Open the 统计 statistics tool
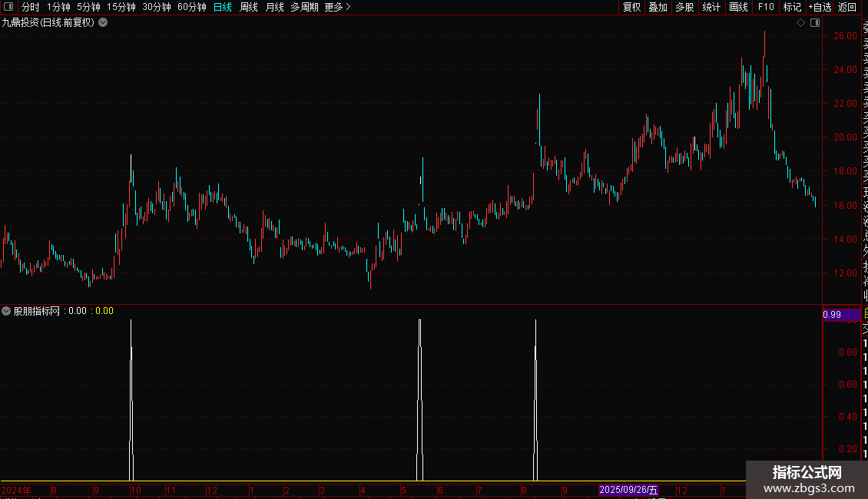 tap(711, 7)
